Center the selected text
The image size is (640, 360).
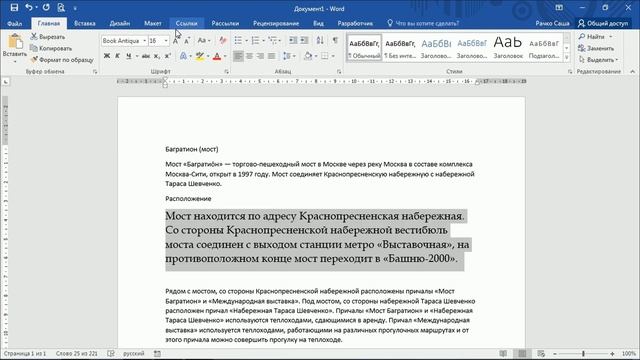[x=249, y=56]
